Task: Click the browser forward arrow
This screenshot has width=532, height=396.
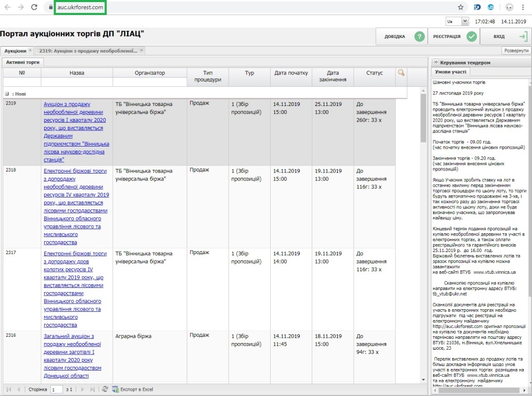Action: (x=21, y=7)
